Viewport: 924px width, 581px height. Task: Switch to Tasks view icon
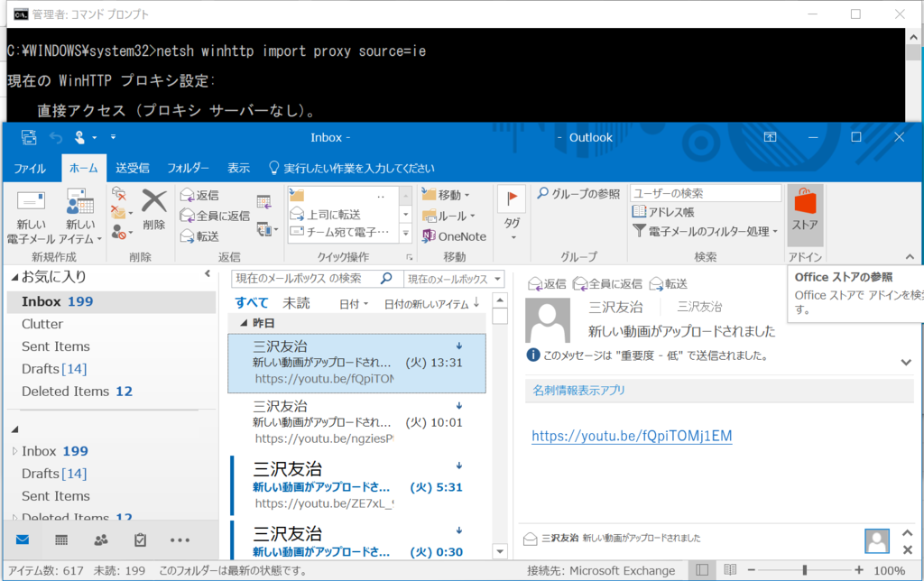pyautogui.click(x=140, y=539)
